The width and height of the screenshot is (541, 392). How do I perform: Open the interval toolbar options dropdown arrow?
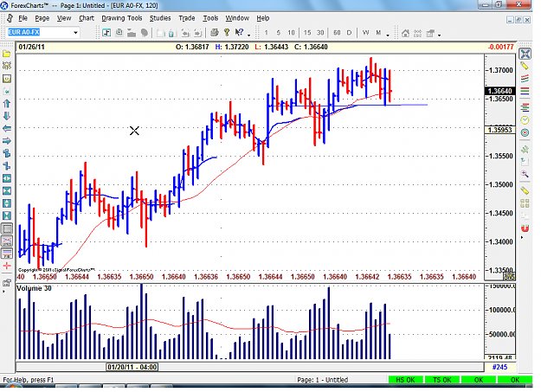point(388,35)
